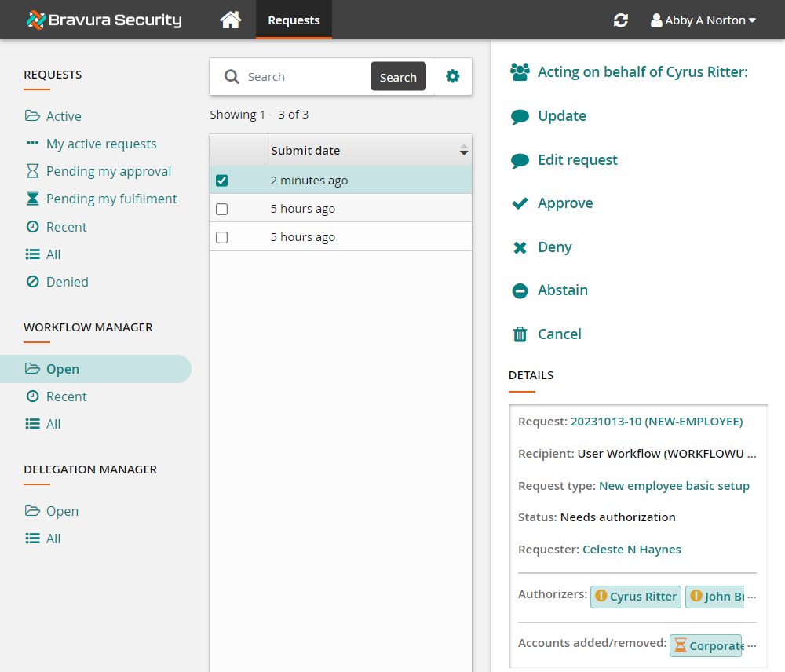Screen dimensions: 785x672
Task: Switch to the Requests tab
Action: (294, 20)
